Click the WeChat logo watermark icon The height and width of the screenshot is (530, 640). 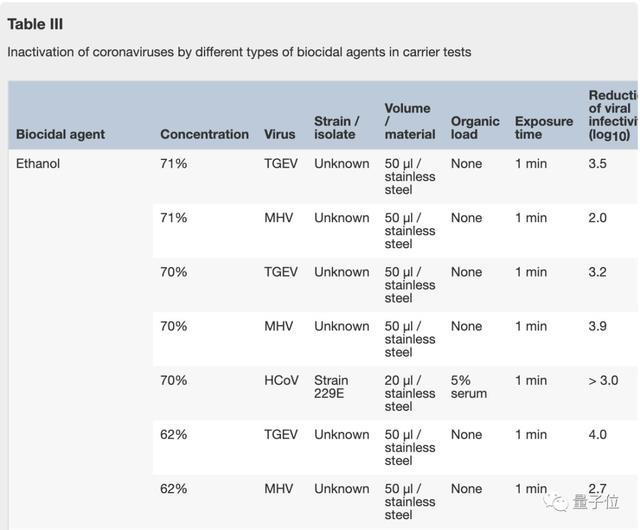[x=555, y=501]
